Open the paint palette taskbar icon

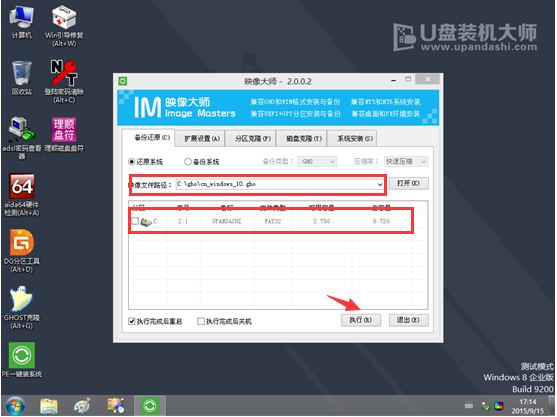tap(82, 406)
